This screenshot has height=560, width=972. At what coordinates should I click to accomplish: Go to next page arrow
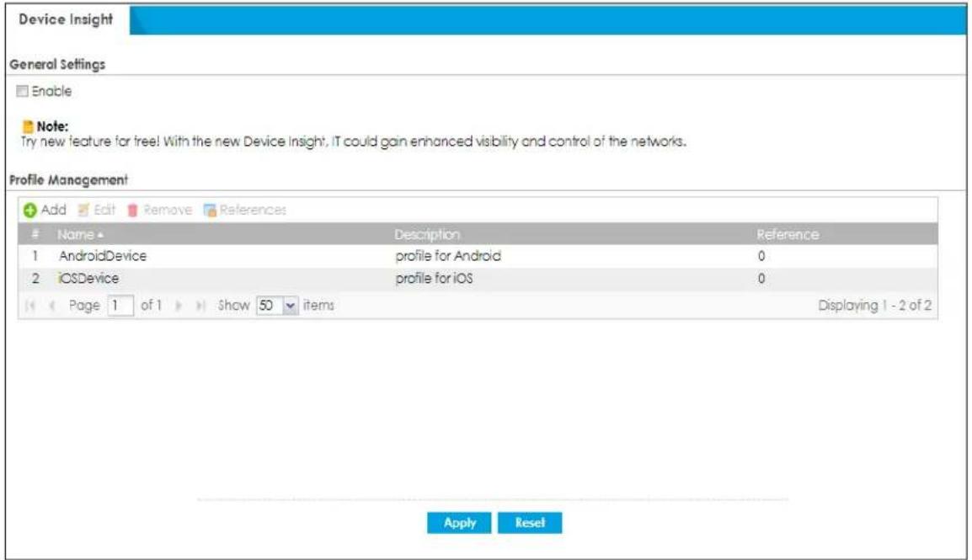click(179, 306)
